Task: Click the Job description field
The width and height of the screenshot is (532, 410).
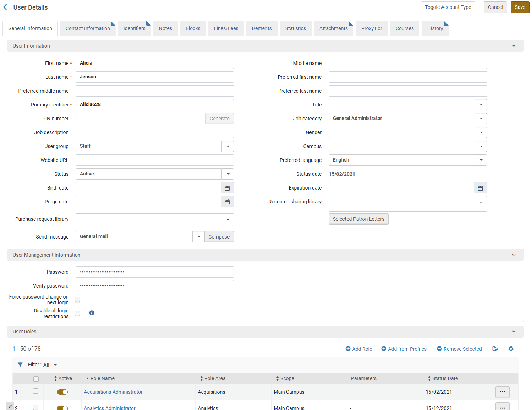Action: coord(155,132)
